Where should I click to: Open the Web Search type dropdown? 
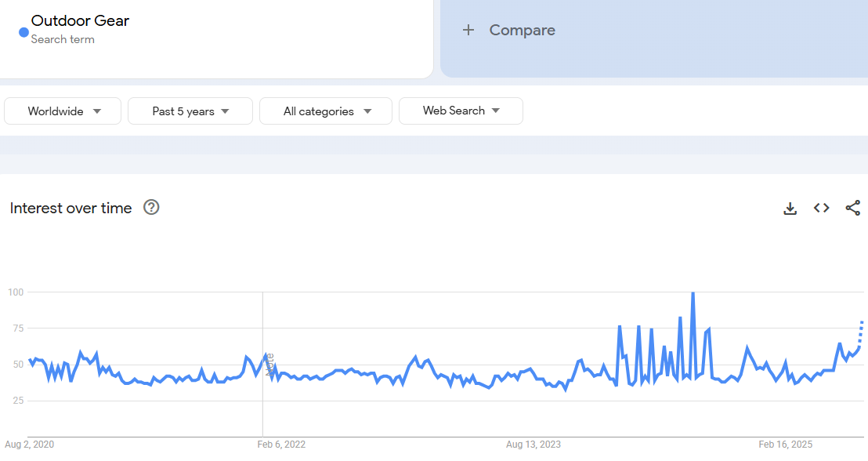point(461,111)
